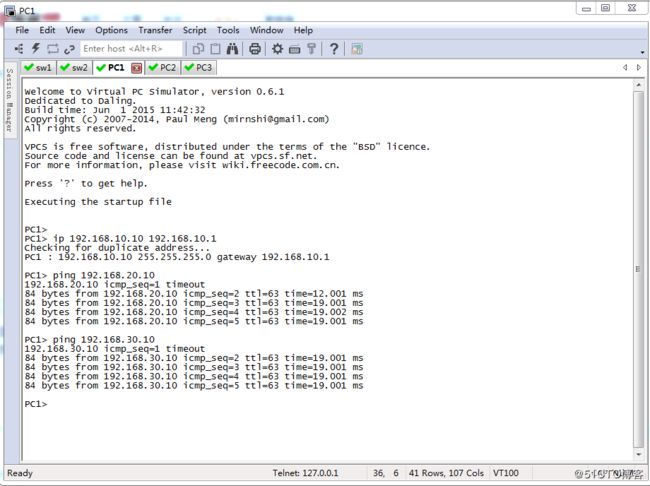Click the 'ip 192.168.10.10 192.168.10.1' line
This screenshot has width=650, height=486.
pos(120,239)
